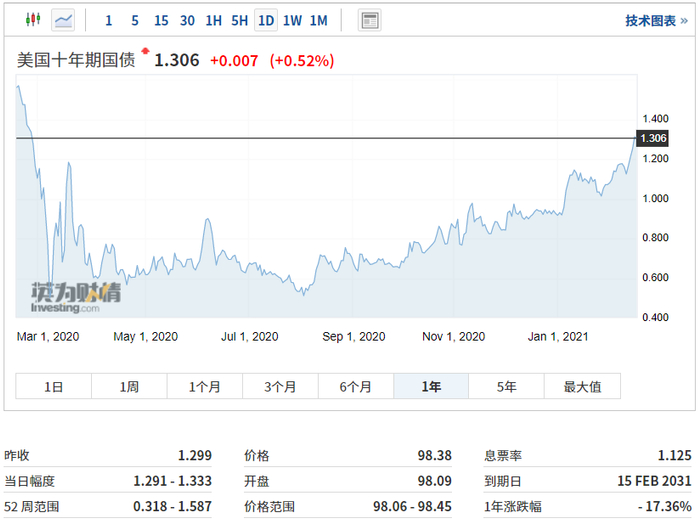This screenshot has height=524, width=700.
Task: Click the 1.306 current price label on axis
Action: click(x=652, y=138)
